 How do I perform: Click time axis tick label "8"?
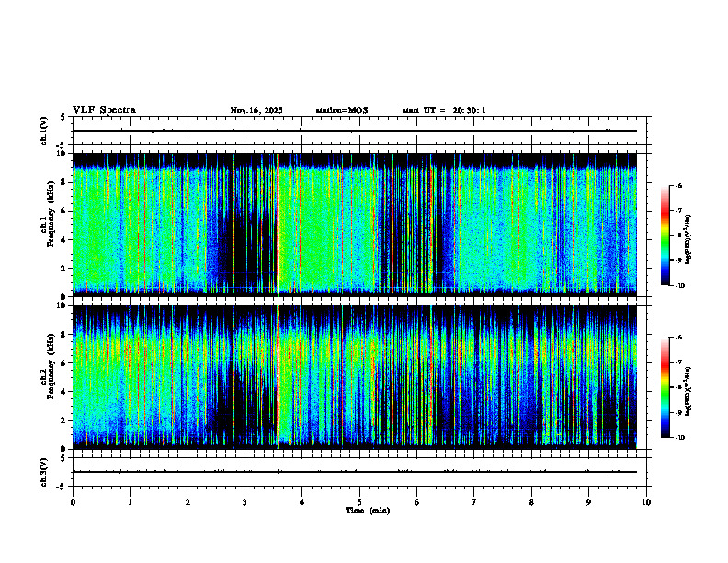point(531,502)
